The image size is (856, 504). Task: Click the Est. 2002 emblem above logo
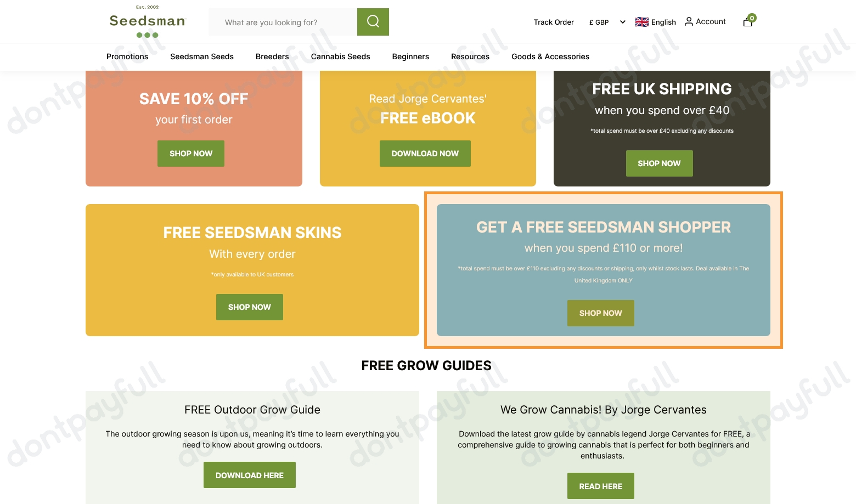click(x=147, y=8)
